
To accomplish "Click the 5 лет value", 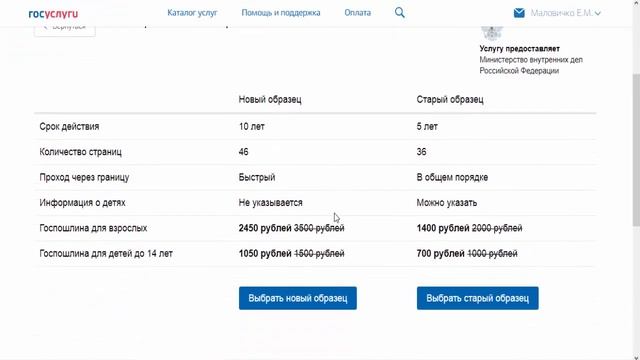I will [x=427, y=127].
